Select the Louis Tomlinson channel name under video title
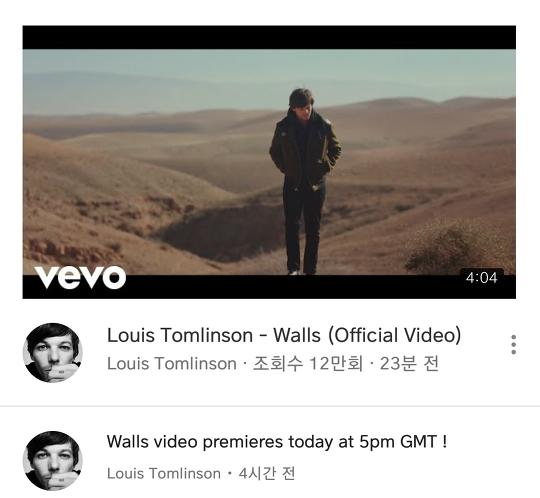 click(x=172, y=364)
